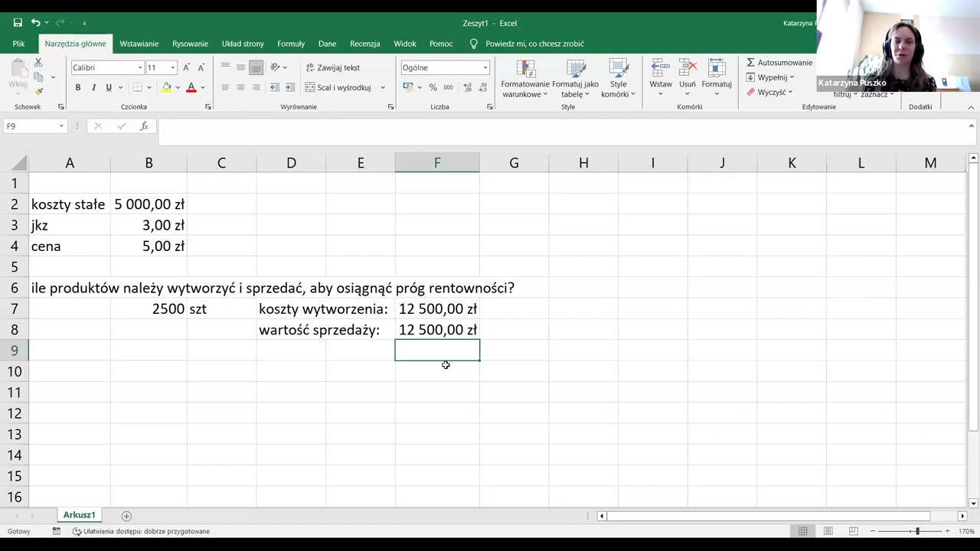
Task: Open the font size dropdown
Action: [173, 67]
